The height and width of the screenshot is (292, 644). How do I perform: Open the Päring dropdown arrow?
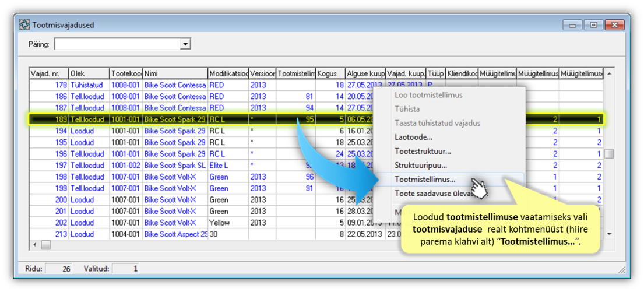tap(186, 44)
